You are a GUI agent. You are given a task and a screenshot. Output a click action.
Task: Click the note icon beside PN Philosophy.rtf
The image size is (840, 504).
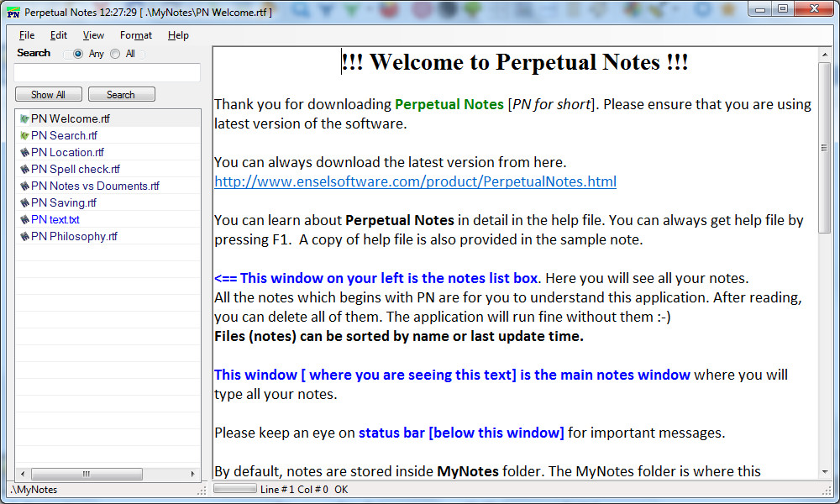[x=24, y=236]
